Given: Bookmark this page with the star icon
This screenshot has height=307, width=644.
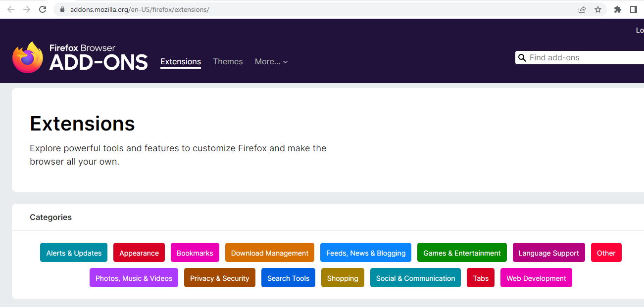Looking at the screenshot, I should click(598, 9).
